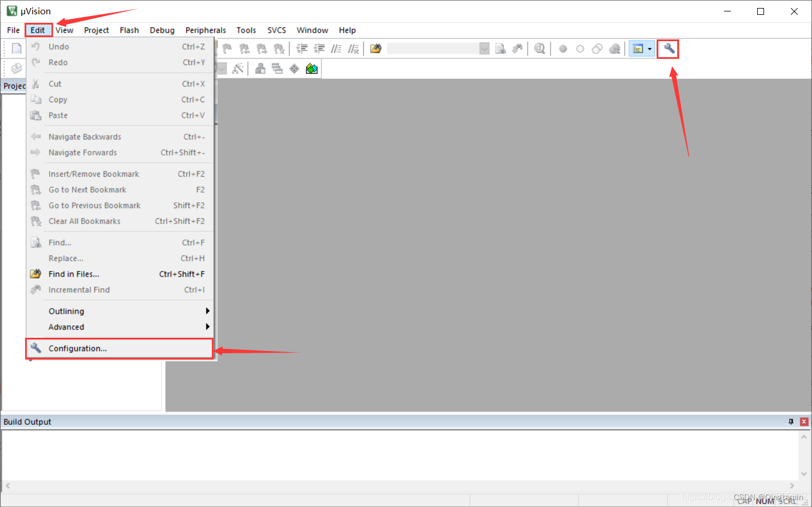This screenshot has height=507, width=812.
Task: Click the Manage Multi-Project Workspace icon
Action: 278,69
